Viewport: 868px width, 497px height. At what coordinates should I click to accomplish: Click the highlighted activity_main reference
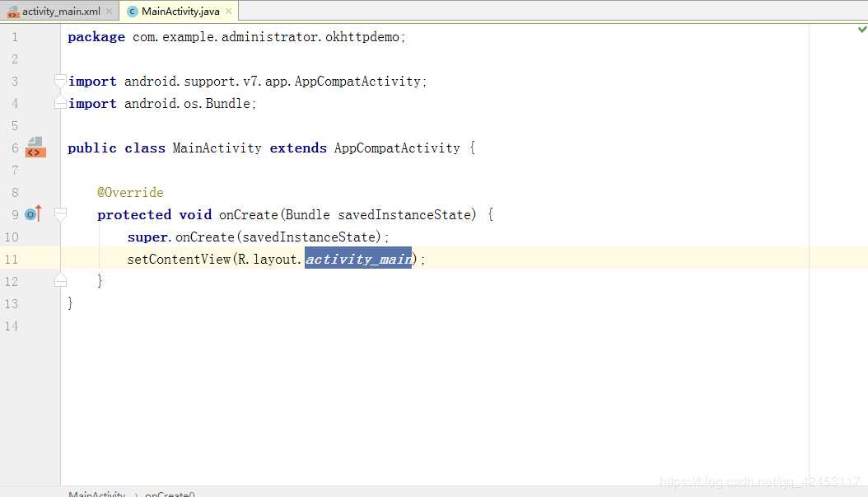pyautogui.click(x=358, y=259)
